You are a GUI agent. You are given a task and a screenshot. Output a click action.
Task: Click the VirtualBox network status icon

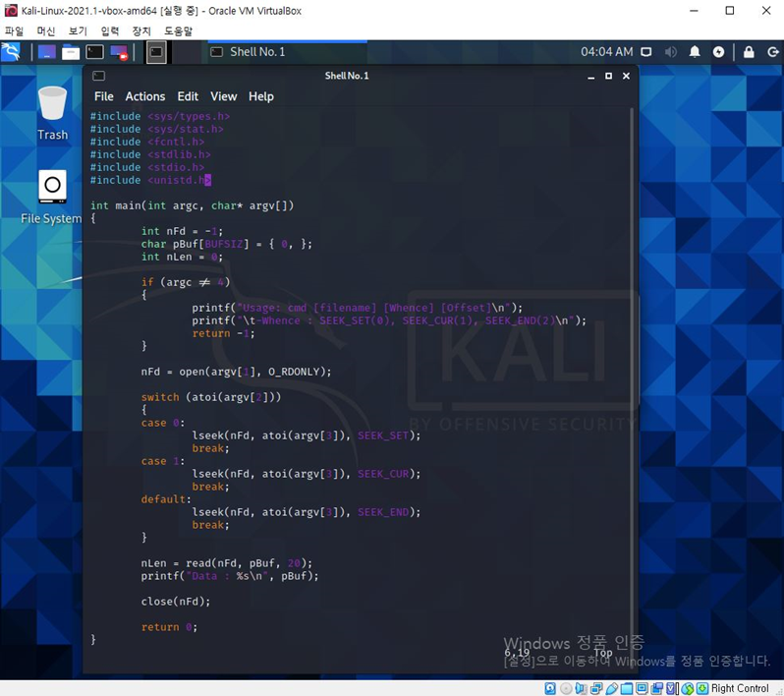(x=596, y=688)
